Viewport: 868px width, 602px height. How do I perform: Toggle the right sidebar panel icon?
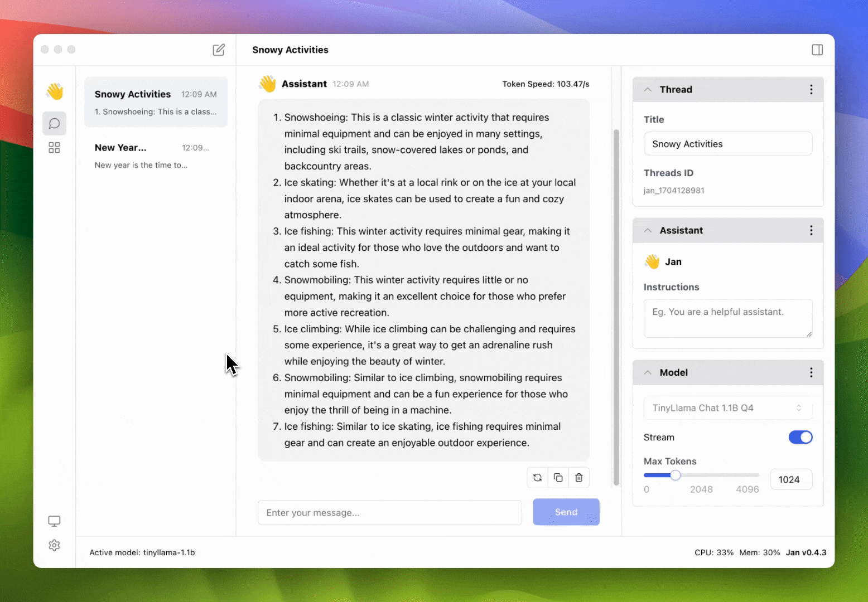[x=817, y=50]
